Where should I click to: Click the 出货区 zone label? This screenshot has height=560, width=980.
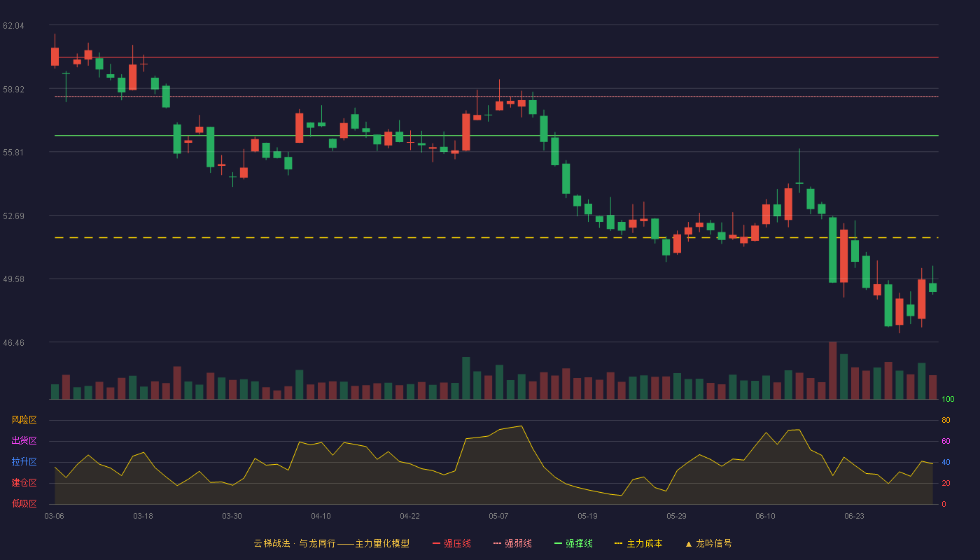(24, 441)
